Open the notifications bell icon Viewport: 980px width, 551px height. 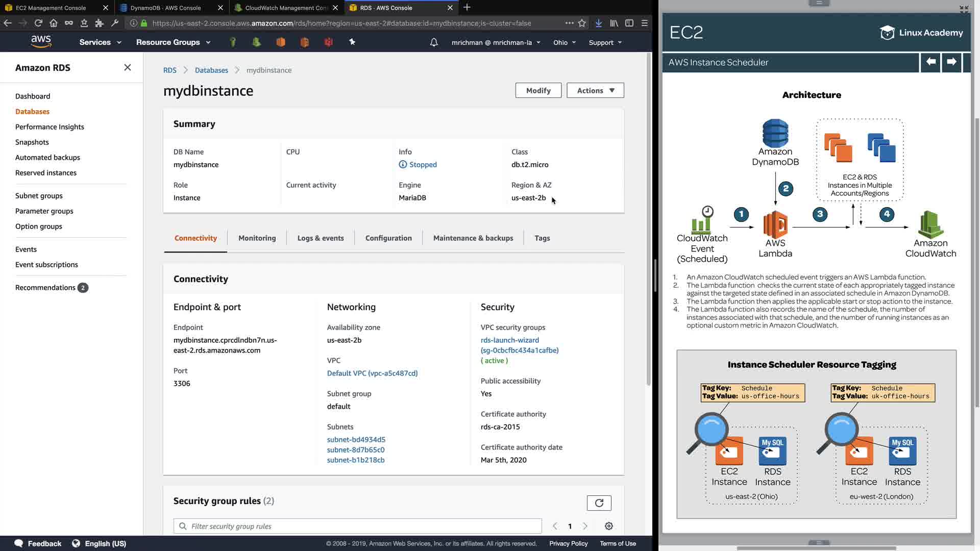[434, 42]
